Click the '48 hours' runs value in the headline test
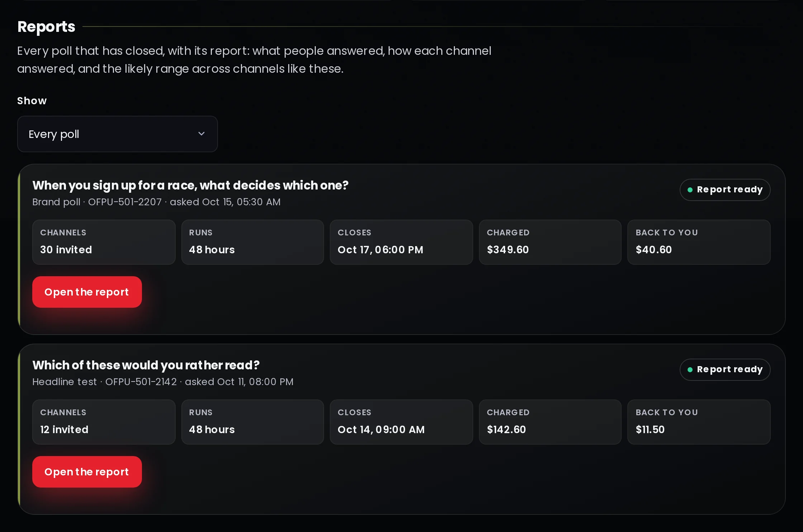This screenshot has width=803, height=532. pyautogui.click(x=212, y=429)
